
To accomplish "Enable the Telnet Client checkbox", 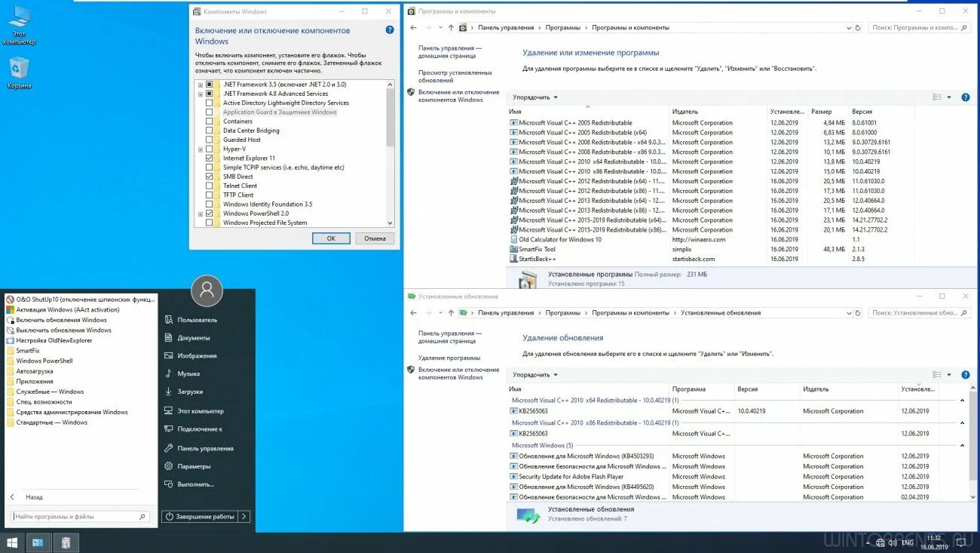I will click(210, 186).
